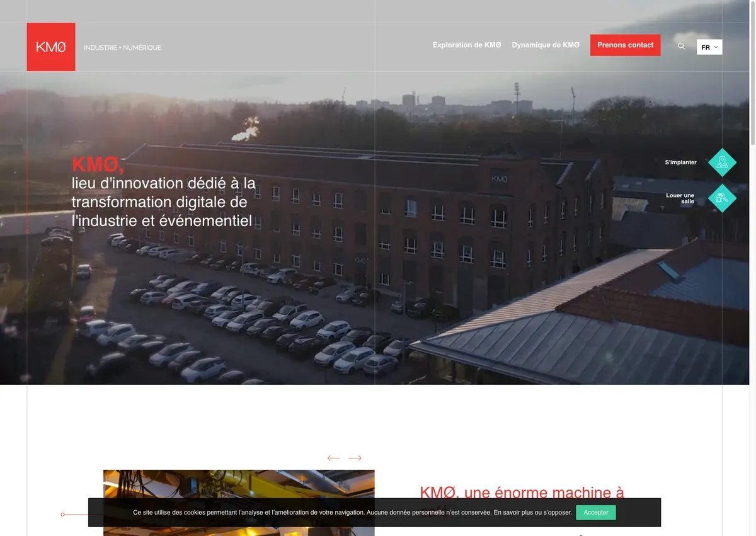756x536 pixels.
Task: Click the Louer une salle diamond icon
Action: 722,198
